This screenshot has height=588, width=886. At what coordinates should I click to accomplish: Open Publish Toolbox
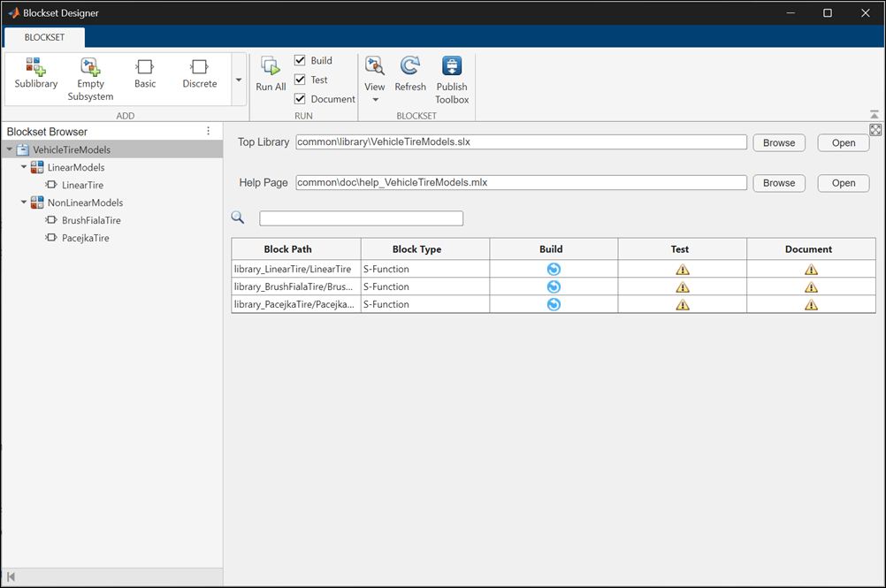tap(452, 67)
